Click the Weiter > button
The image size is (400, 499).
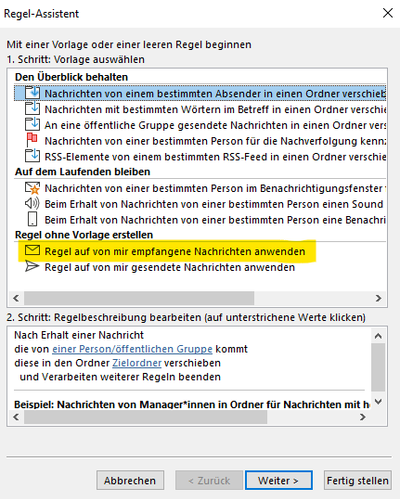[x=279, y=480]
